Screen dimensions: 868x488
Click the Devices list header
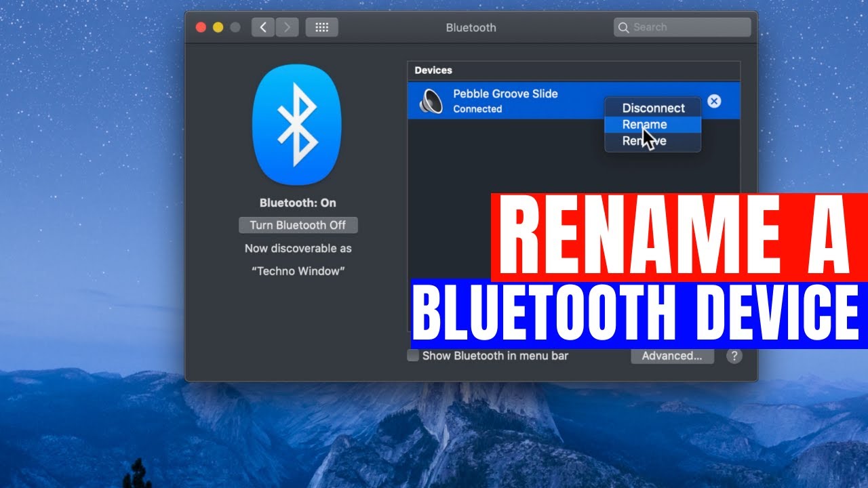(574, 70)
